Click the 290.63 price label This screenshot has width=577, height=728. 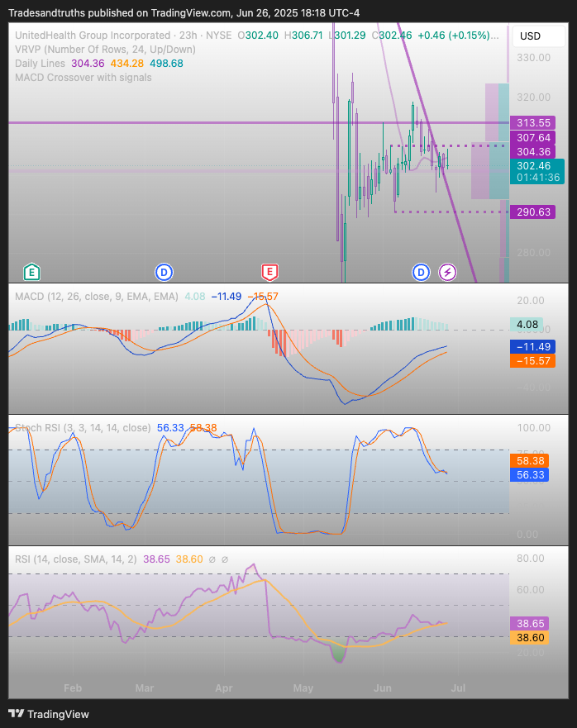point(533,212)
